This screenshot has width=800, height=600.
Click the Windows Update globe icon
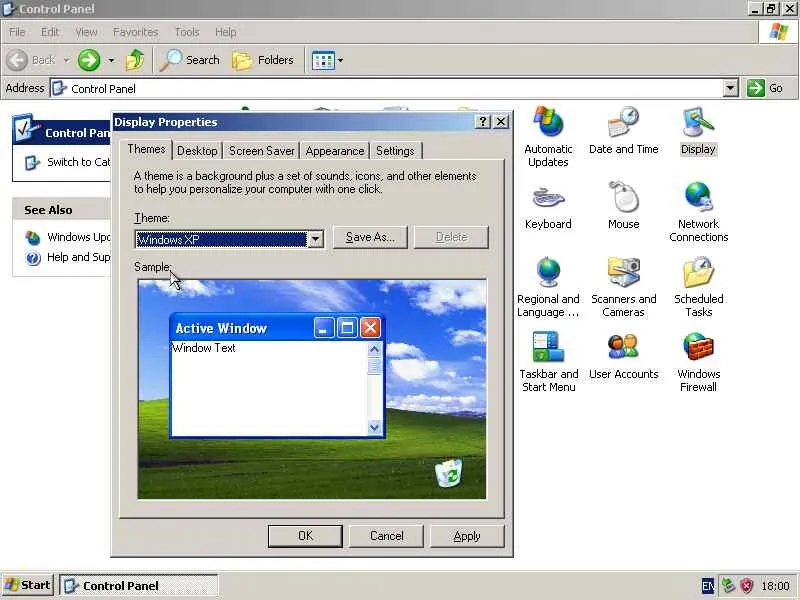coord(33,238)
